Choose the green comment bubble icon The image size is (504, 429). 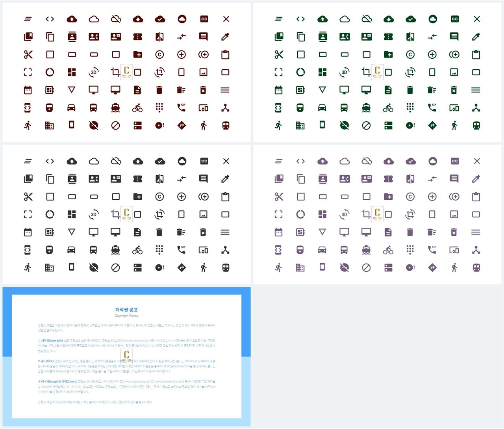point(454,37)
